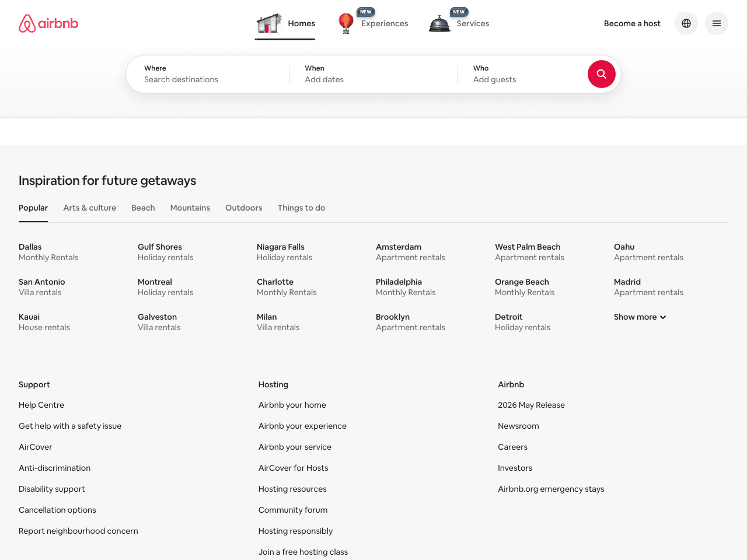Viewport: 747px width, 560px height.
Task: Select the Mountains inspiration tab
Action: (x=190, y=208)
